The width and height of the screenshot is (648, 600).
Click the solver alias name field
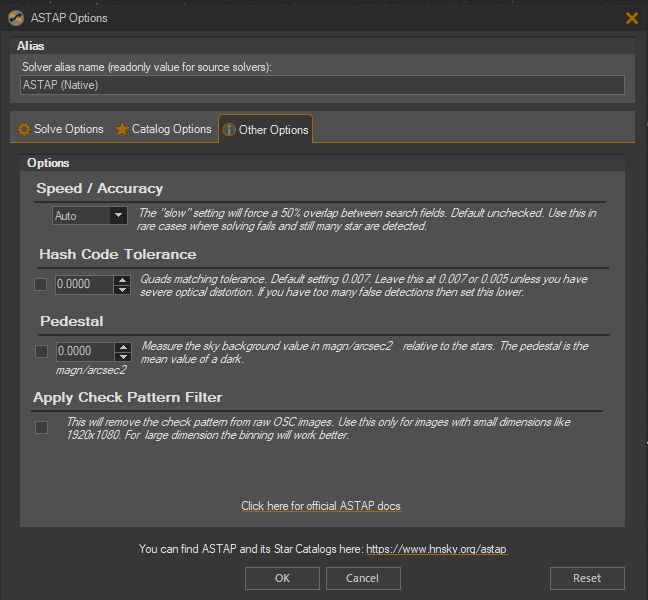[x=322, y=85]
